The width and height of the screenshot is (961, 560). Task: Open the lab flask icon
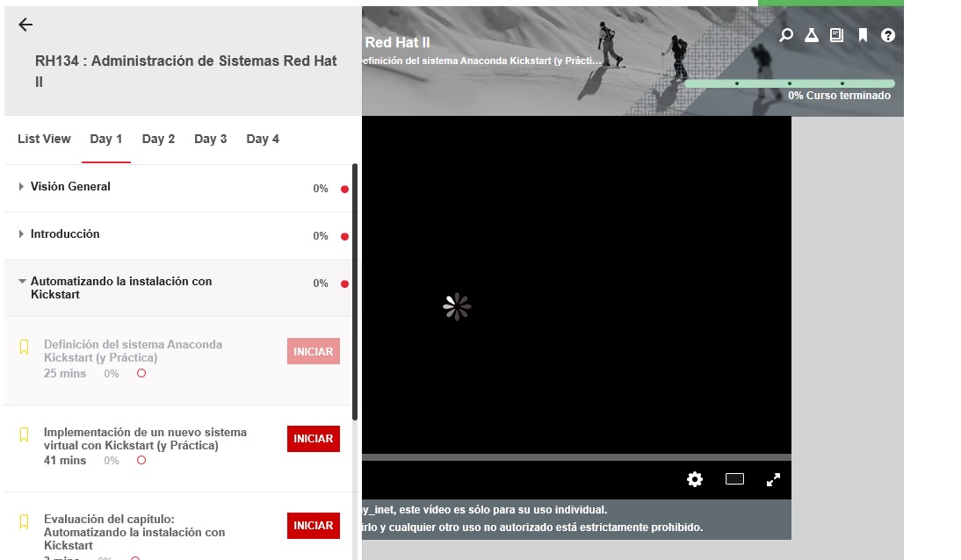click(812, 35)
